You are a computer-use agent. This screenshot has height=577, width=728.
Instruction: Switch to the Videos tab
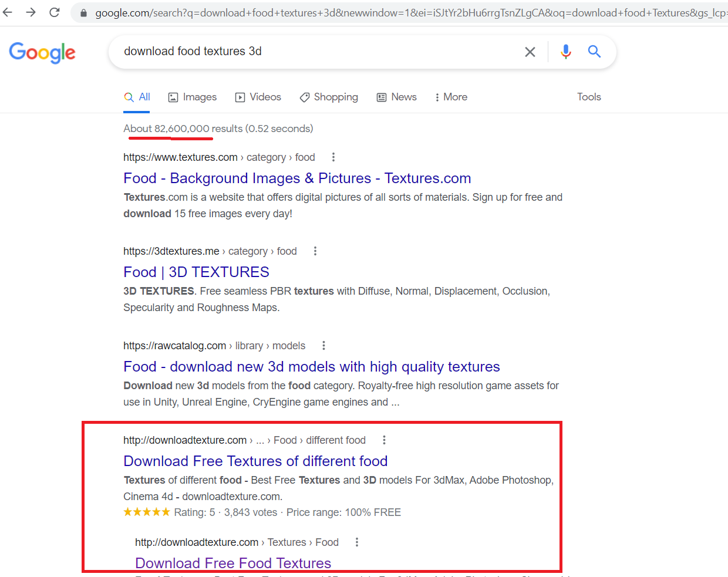tap(258, 97)
